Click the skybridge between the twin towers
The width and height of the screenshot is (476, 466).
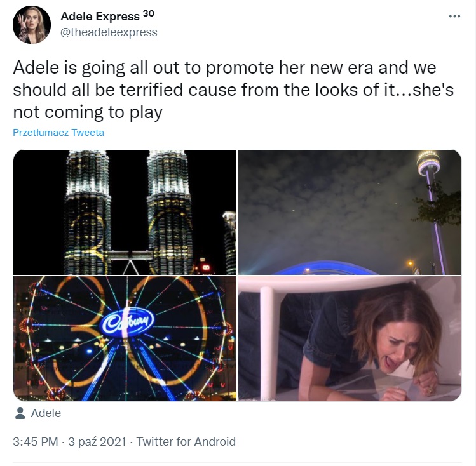(x=130, y=255)
